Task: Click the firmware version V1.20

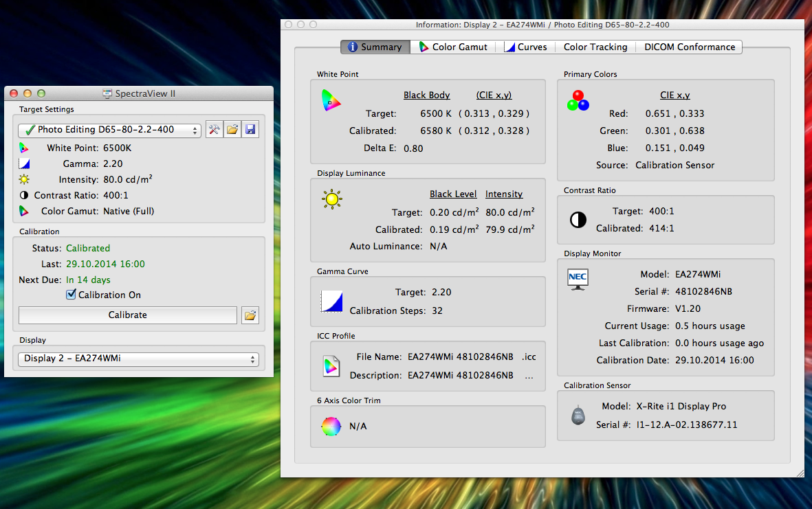Action: pyautogui.click(x=688, y=309)
